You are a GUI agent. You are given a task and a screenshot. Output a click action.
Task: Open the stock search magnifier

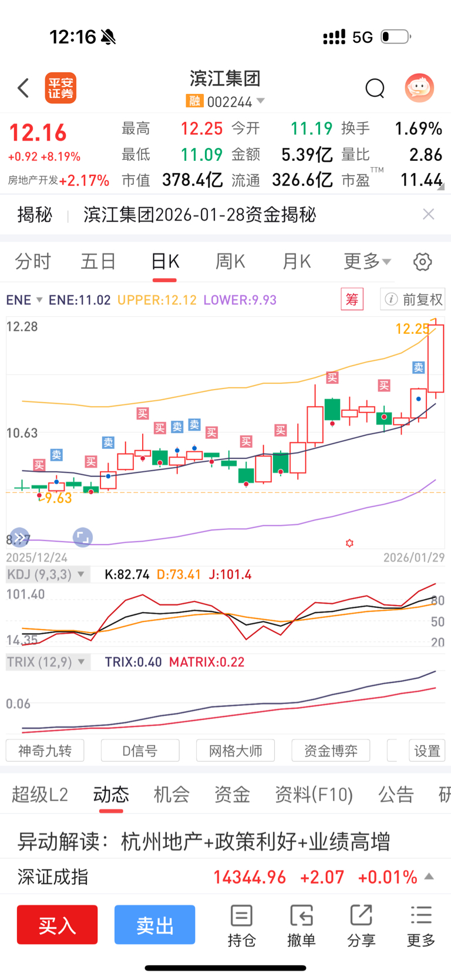pyautogui.click(x=375, y=89)
